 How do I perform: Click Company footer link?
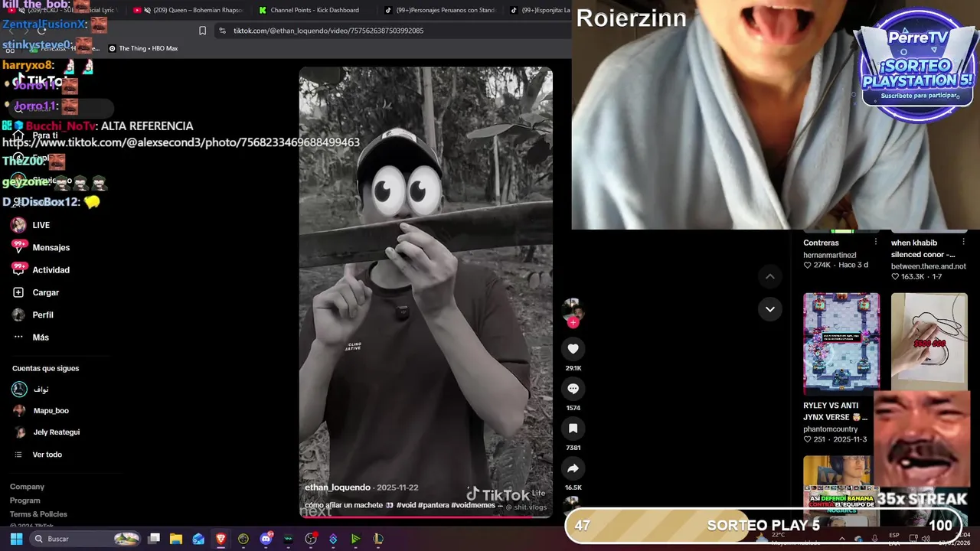27,487
